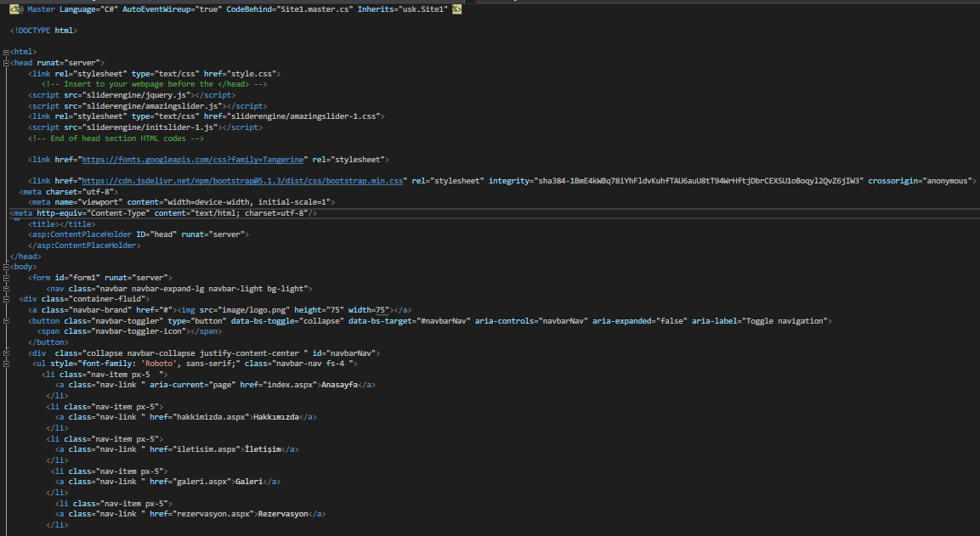Collapse the html element outline toggle

(x=6, y=52)
